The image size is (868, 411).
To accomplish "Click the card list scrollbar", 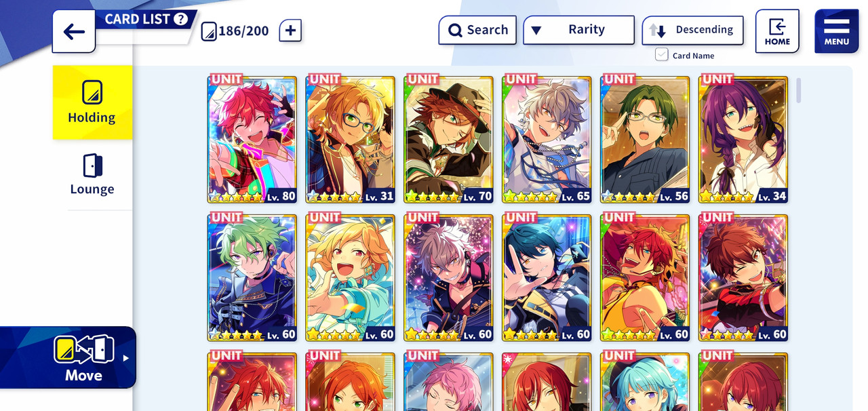I will click(799, 90).
